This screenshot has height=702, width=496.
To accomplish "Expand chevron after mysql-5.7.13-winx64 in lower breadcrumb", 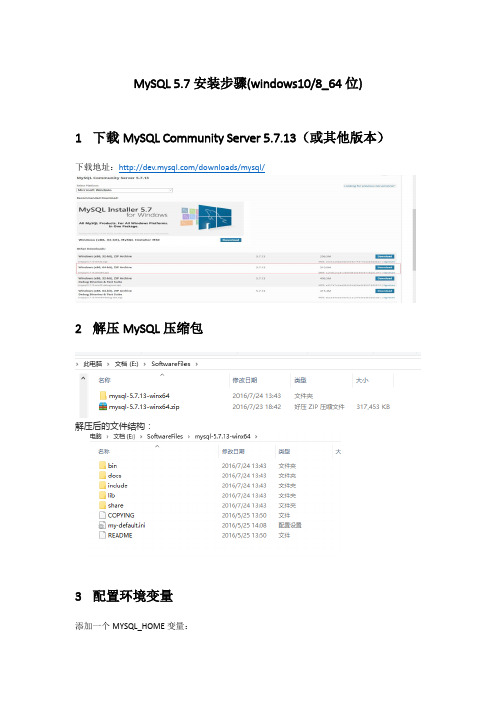I will click(256, 436).
